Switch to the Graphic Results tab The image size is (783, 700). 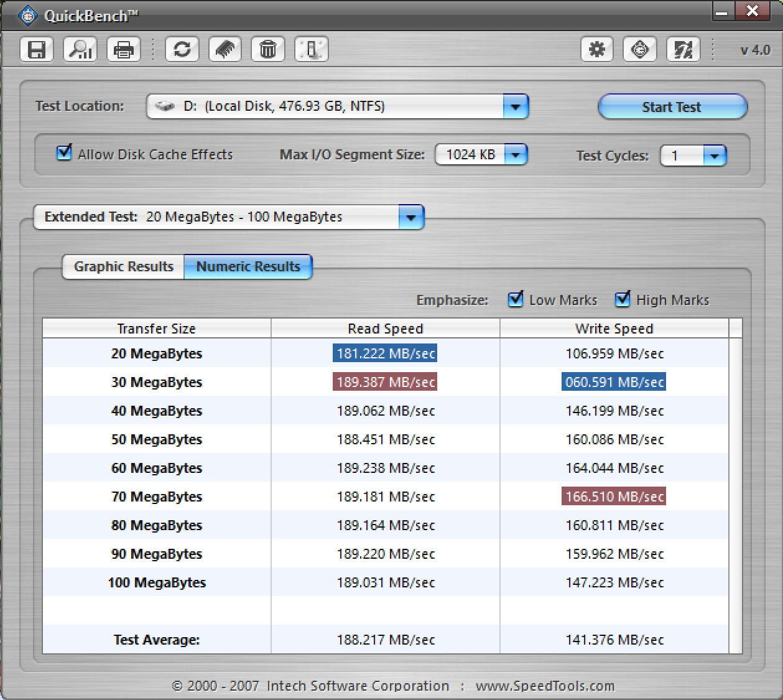pos(124,267)
